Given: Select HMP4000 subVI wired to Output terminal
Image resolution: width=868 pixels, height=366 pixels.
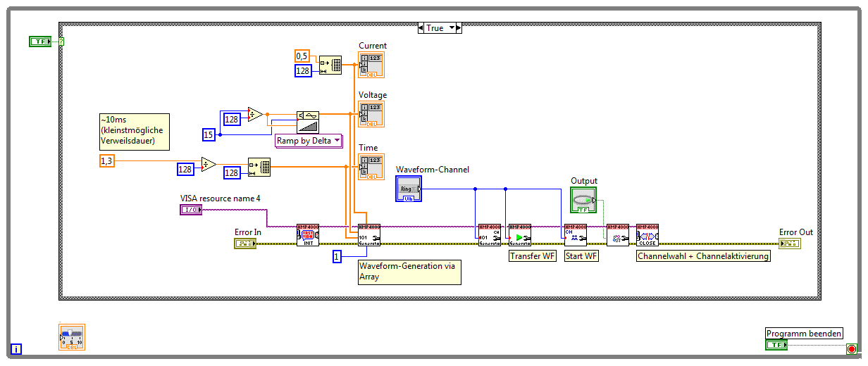Looking at the screenshot, I should pyautogui.click(x=617, y=234).
